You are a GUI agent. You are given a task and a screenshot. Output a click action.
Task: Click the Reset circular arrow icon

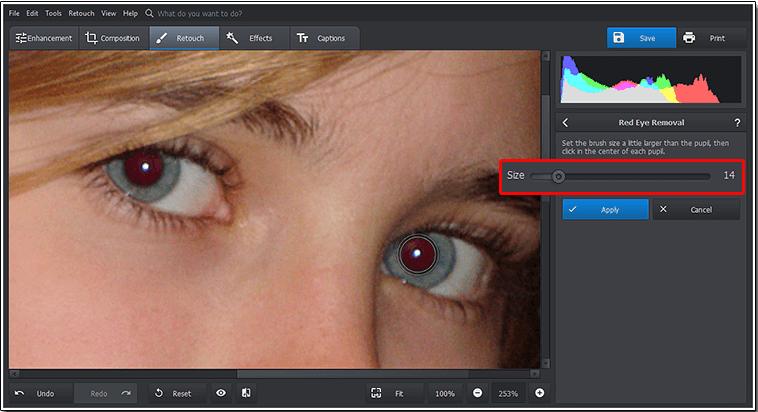point(159,393)
